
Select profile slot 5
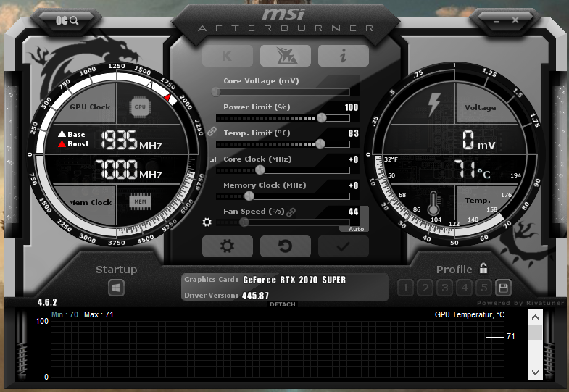[483, 288]
